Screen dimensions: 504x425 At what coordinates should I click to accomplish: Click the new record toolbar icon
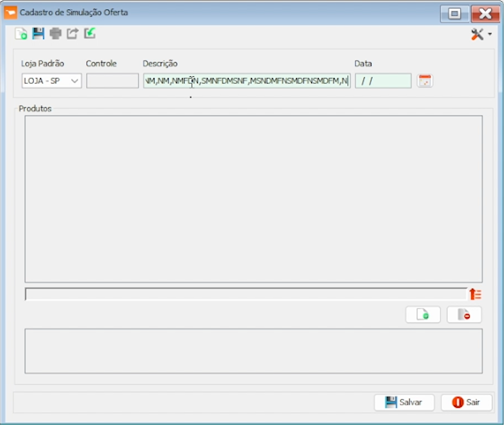[21, 34]
